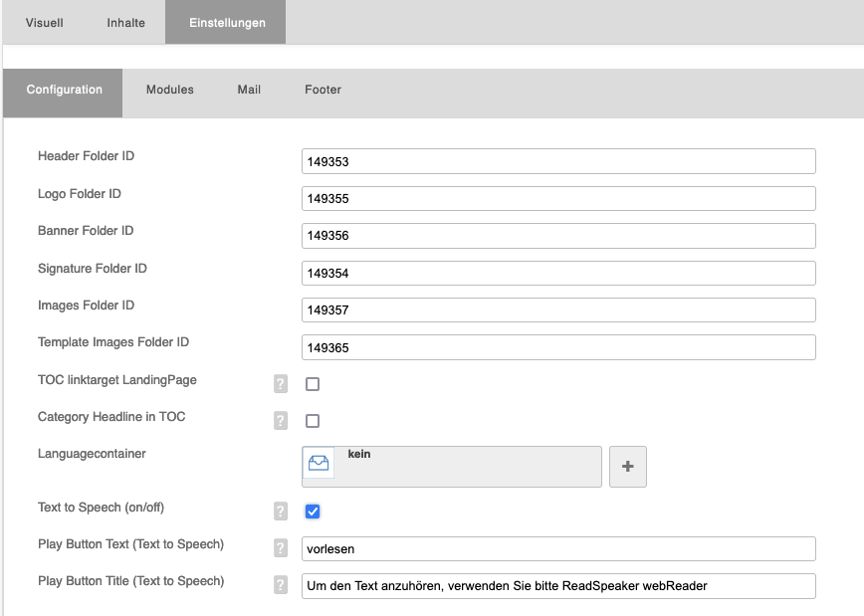Click the 'Header Folder ID' label
The height and width of the screenshot is (616, 864).
click(x=86, y=156)
